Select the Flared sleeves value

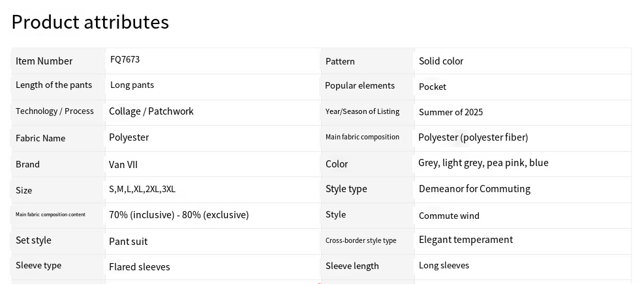pos(139,267)
